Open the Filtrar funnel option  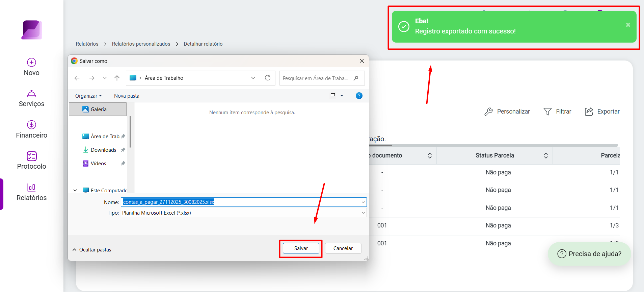[557, 112]
